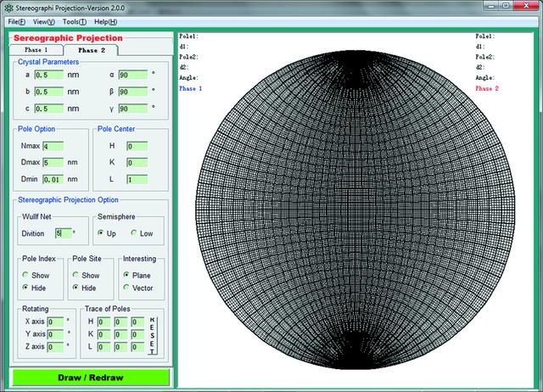Click the Pole Center L field
This screenshot has width=543, height=392.
(x=137, y=179)
